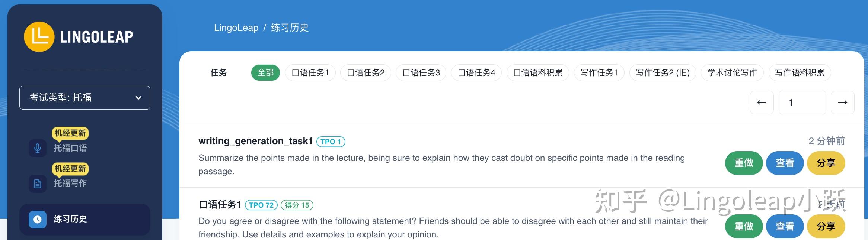Click the LingoLeap breadcrumb link

(236, 27)
